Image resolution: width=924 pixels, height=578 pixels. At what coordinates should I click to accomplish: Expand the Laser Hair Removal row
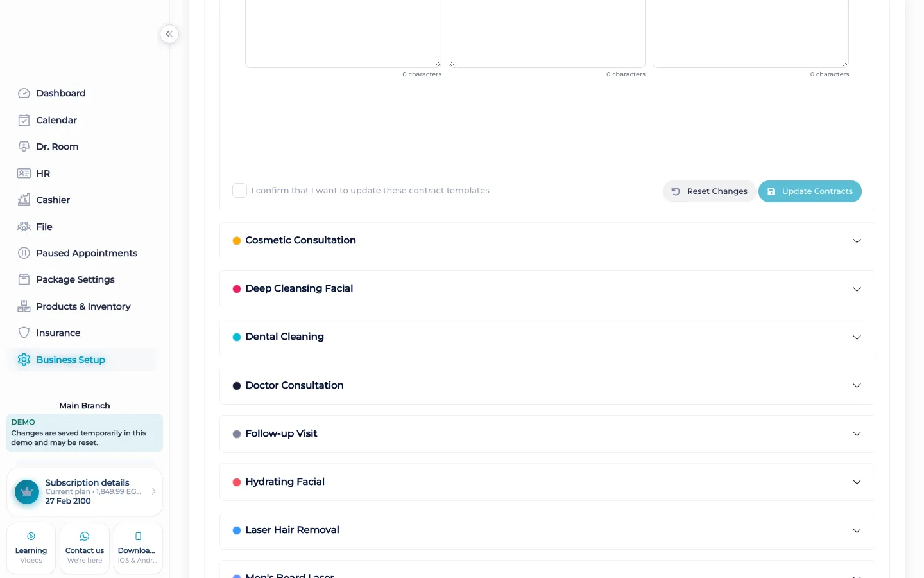pos(547,530)
